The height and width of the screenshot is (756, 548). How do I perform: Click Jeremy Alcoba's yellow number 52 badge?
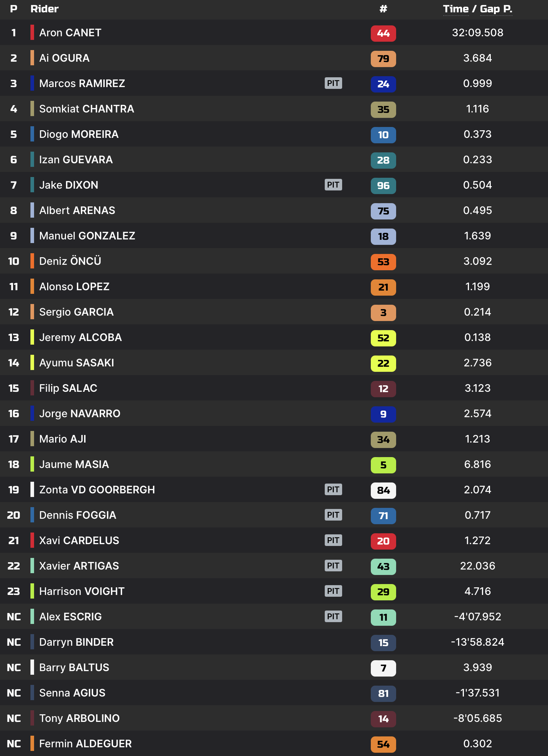tap(383, 338)
